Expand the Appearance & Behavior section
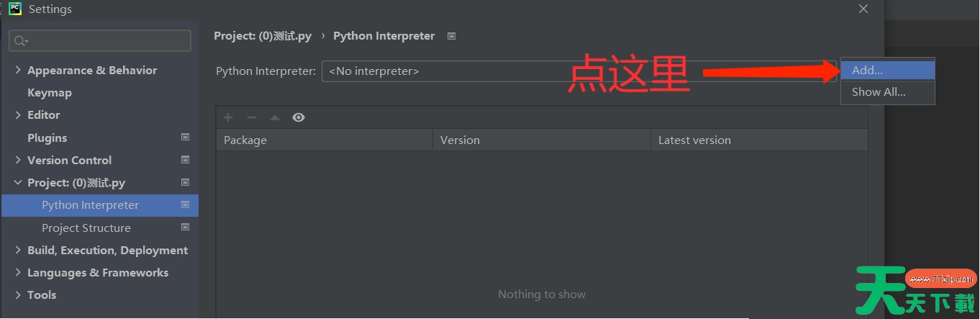980x319 pixels. pyautogui.click(x=18, y=70)
